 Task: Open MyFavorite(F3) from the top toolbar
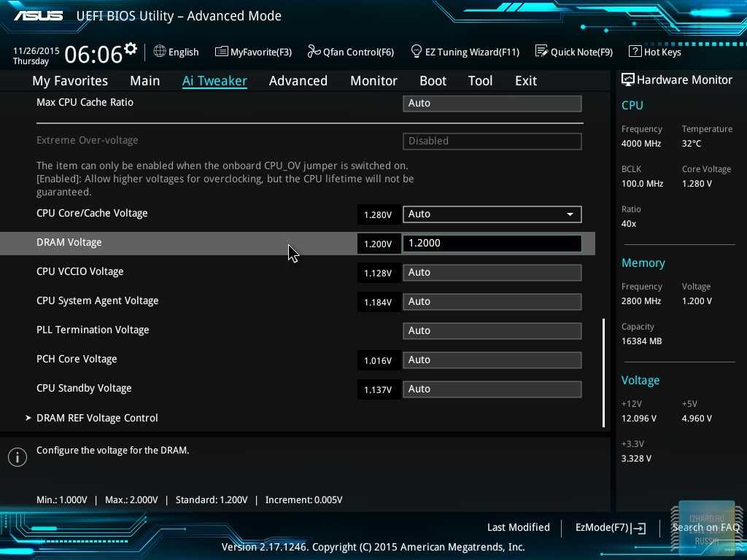pyautogui.click(x=253, y=52)
